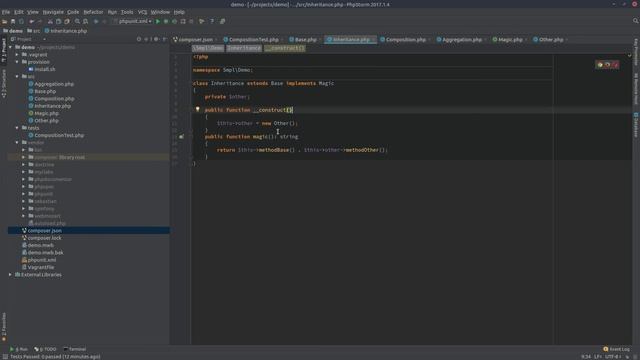The width and height of the screenshot is (640, 360).
Task: Click the Copy toolbar icon
Action: click(x=58, y=21)
